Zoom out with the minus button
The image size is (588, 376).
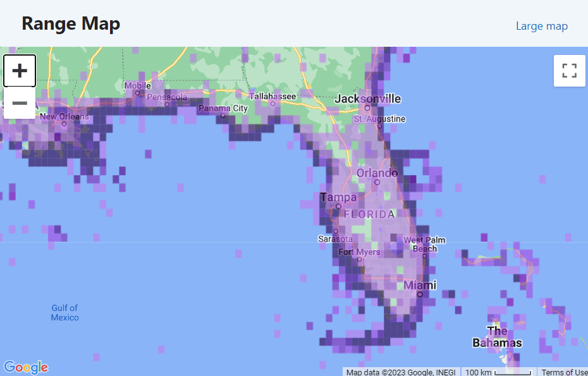[20, 103]
